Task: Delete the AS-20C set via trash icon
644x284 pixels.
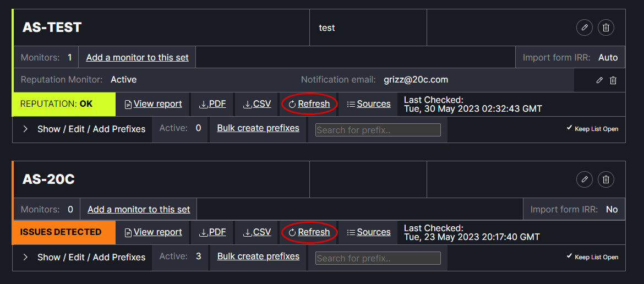Action: click(606, 179)
